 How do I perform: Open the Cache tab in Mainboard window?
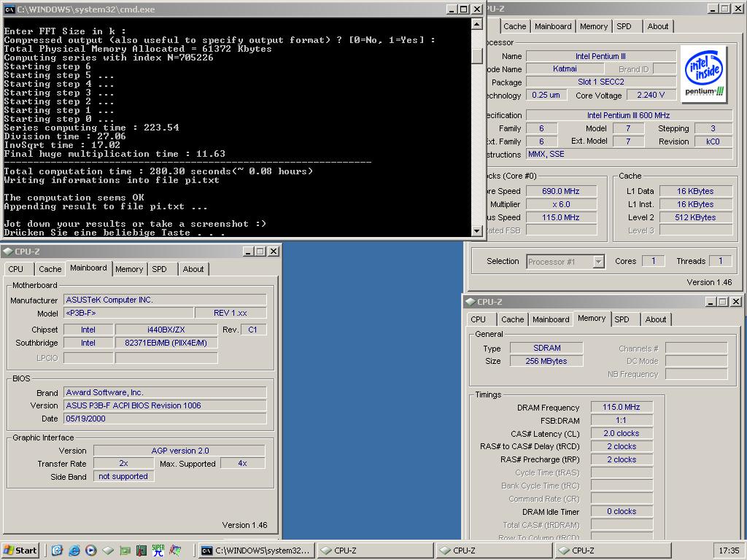[50, 269]
